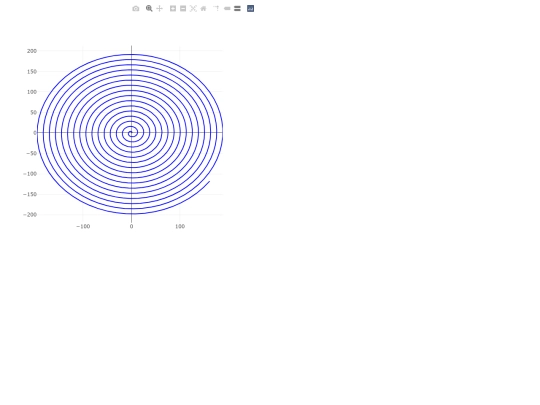Click the x-axis label 100
The image size is (540, 405).
click(x=180, y=226)
